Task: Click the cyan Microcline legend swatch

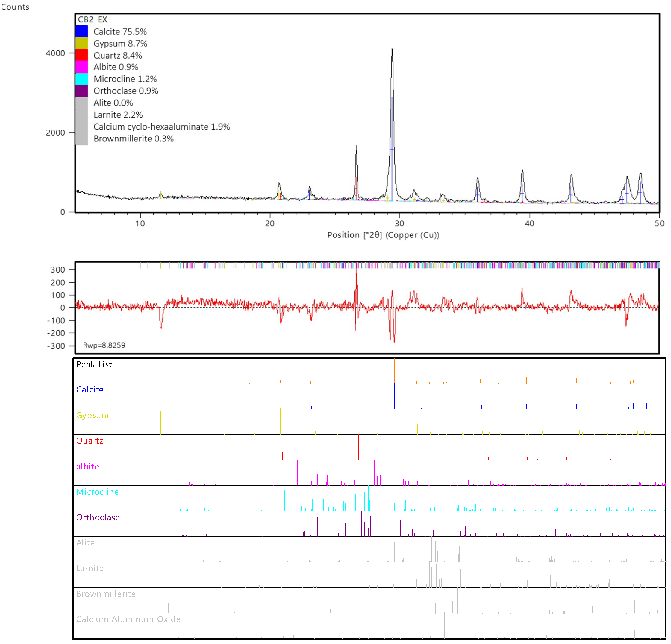Action: coord(81,79)
